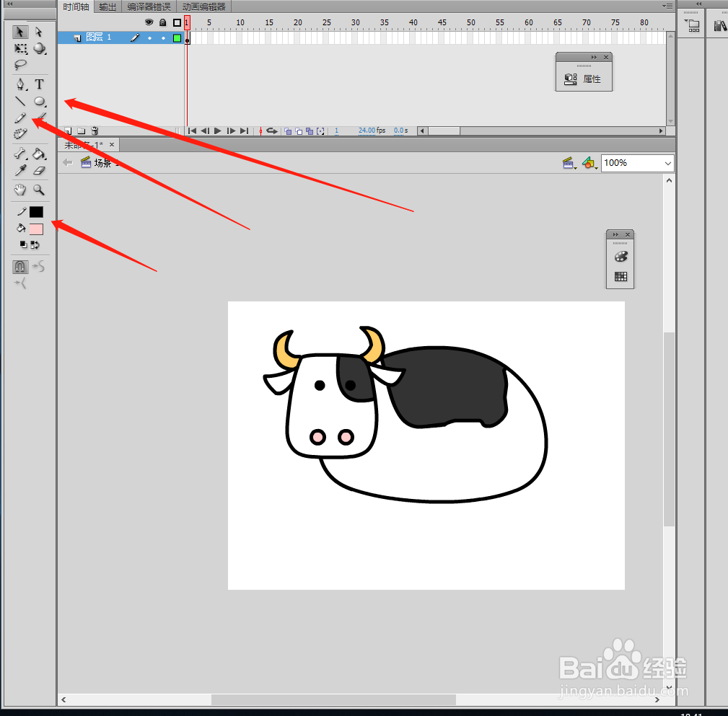Activate the Zoom magnifier tool
This screenshot has width=728, height=716.
click(40, 190)
